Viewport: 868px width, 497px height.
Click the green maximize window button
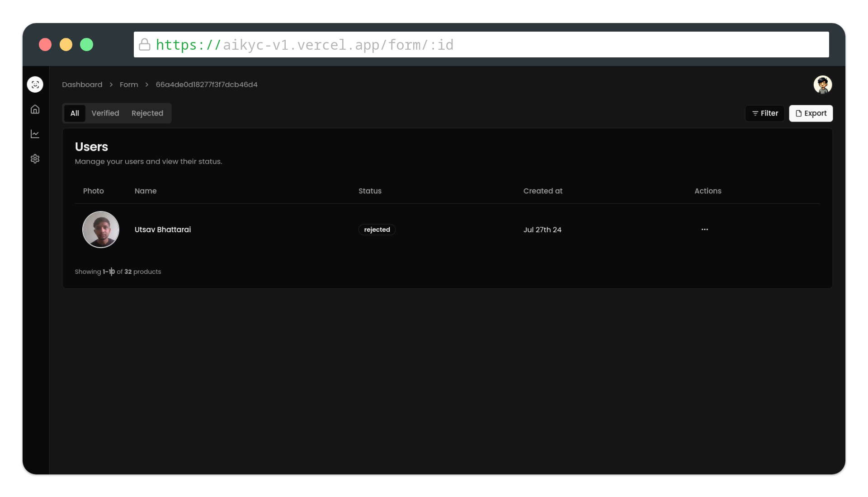point(86,45)
